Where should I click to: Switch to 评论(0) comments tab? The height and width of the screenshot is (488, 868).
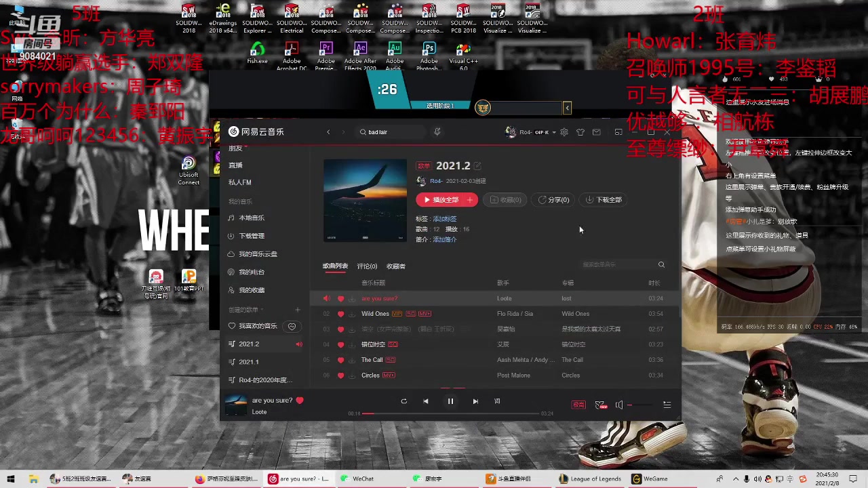tap(367, 266)
